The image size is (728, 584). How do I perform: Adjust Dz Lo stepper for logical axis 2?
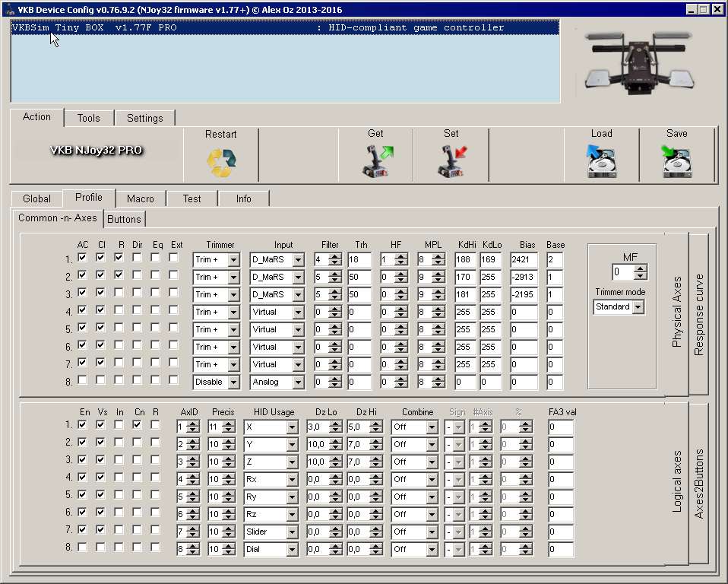336,445
